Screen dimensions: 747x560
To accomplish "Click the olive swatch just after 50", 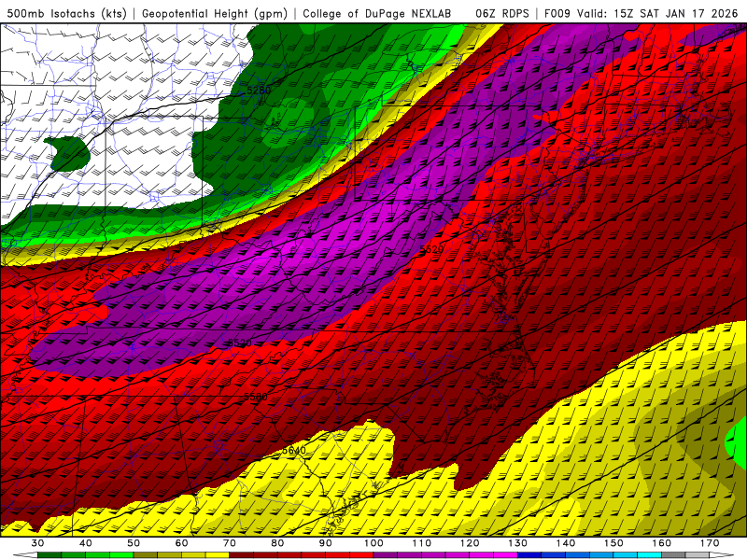I will tap(146, 555).
